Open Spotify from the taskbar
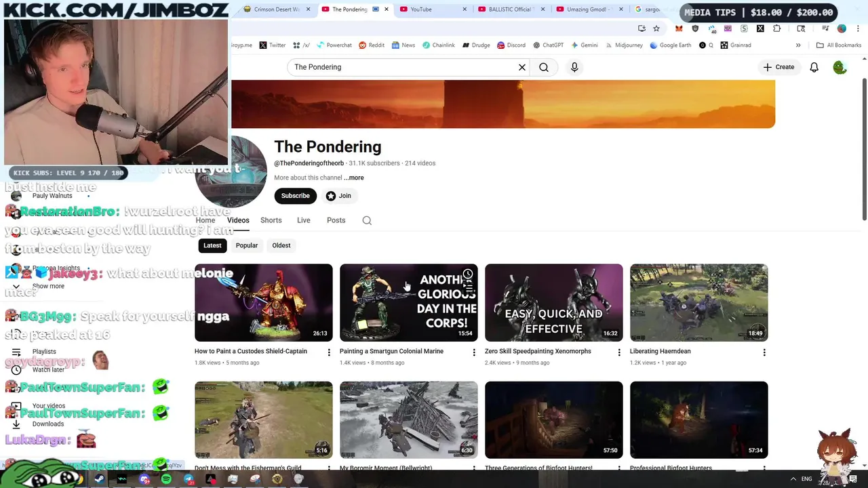Image resolution: width=868 pixels, height=488 pixels. pos(167,479)
